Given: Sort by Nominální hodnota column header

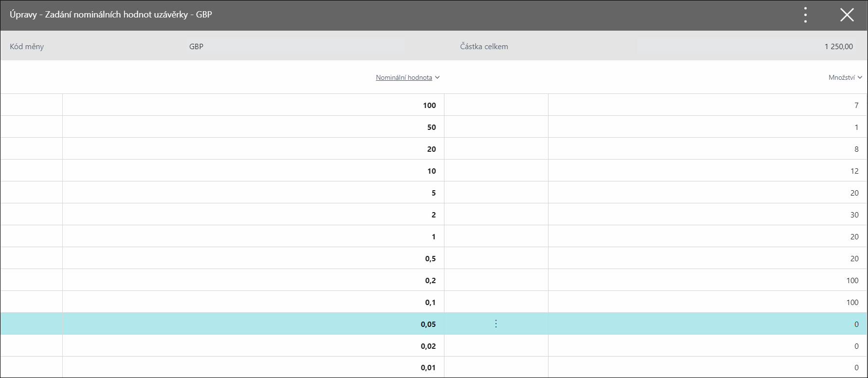Looking at the screenshot, I should pyautogui.click(x=404, y=77).
